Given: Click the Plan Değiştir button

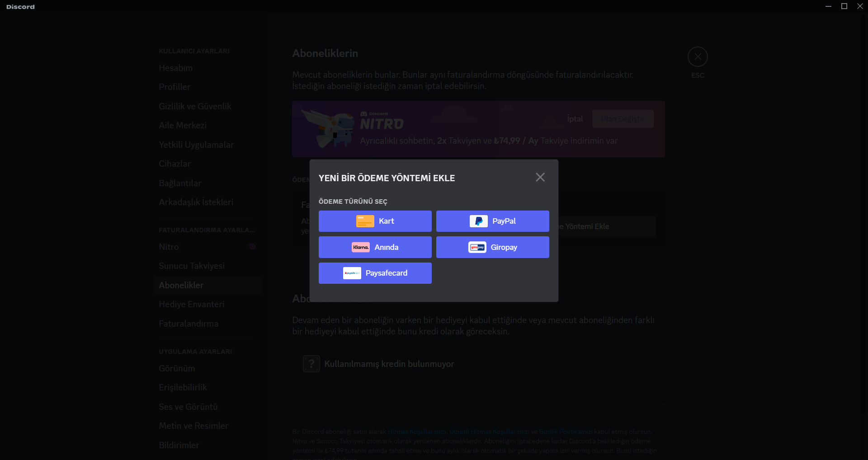Looking at the screenshot, I should (x=623, y=119).
